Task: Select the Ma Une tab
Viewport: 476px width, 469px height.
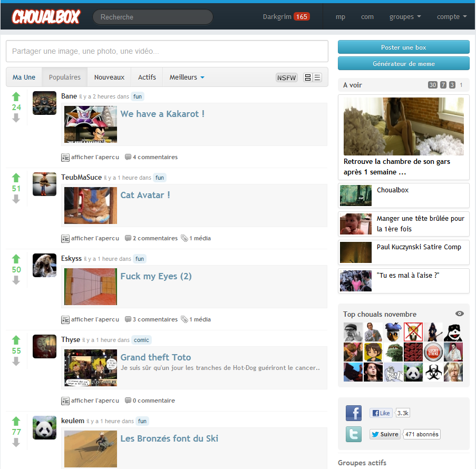Action: tap(24, 77)
